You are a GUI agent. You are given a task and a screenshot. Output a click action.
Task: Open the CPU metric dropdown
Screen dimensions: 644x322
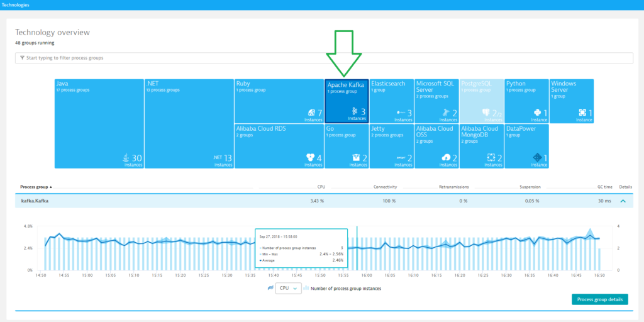coord(288,288)
